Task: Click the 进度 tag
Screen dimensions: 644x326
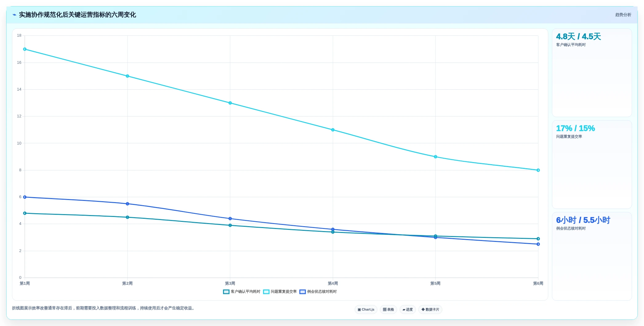Action: coord(408,309)
